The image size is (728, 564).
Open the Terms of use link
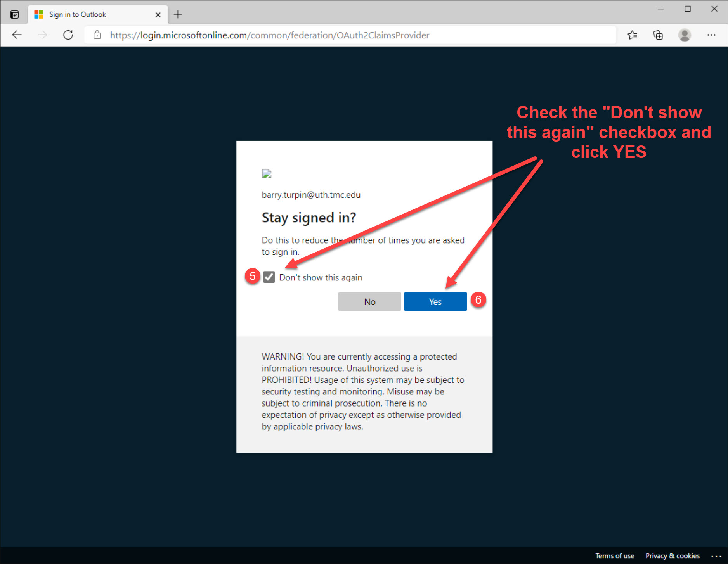[x=615, y=556]
